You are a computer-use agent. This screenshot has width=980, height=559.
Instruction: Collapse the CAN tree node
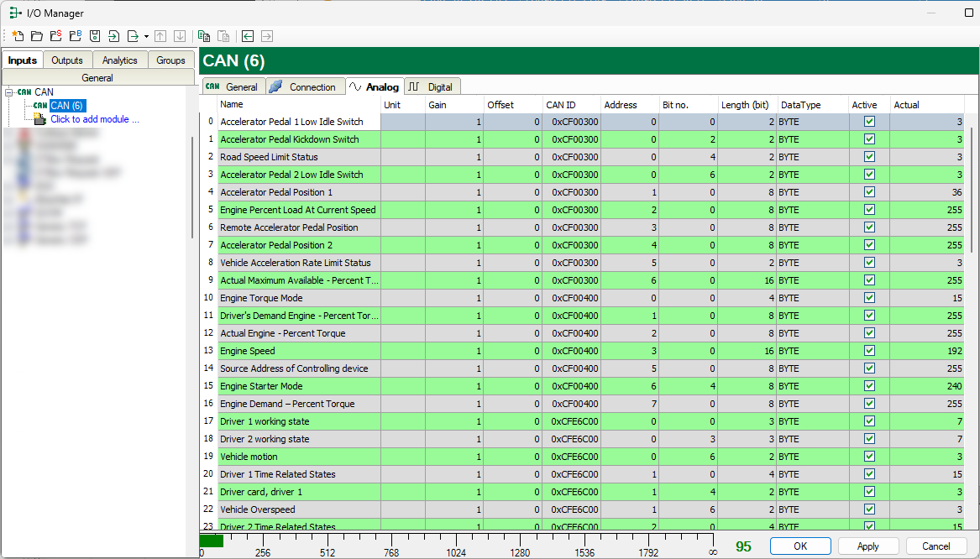pyautogui.click(x=8, y=92)
